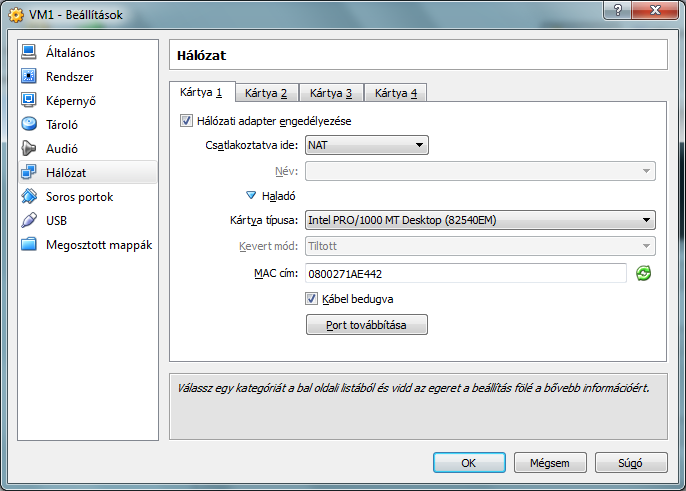The width and height of the screenshot is (686, 491).
Task: Open the Csatlakoztatva ide NAT dropdown
Action: click(366, 146)
